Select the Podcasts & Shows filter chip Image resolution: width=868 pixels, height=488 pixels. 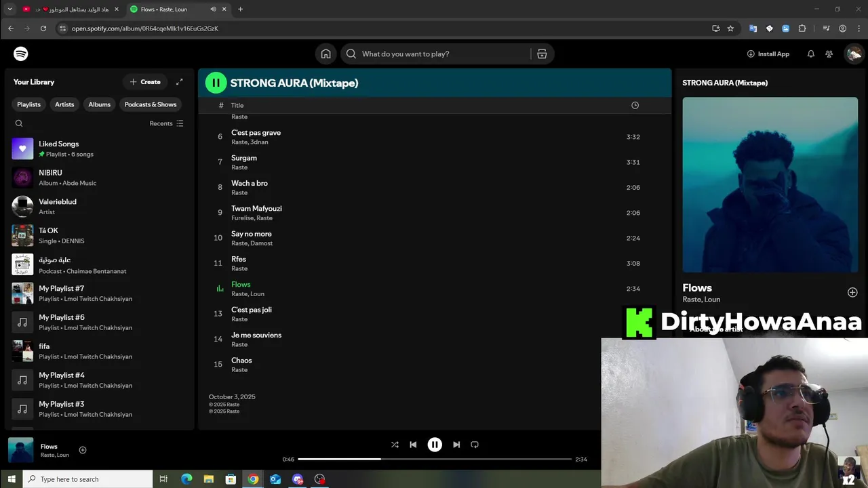151,104
